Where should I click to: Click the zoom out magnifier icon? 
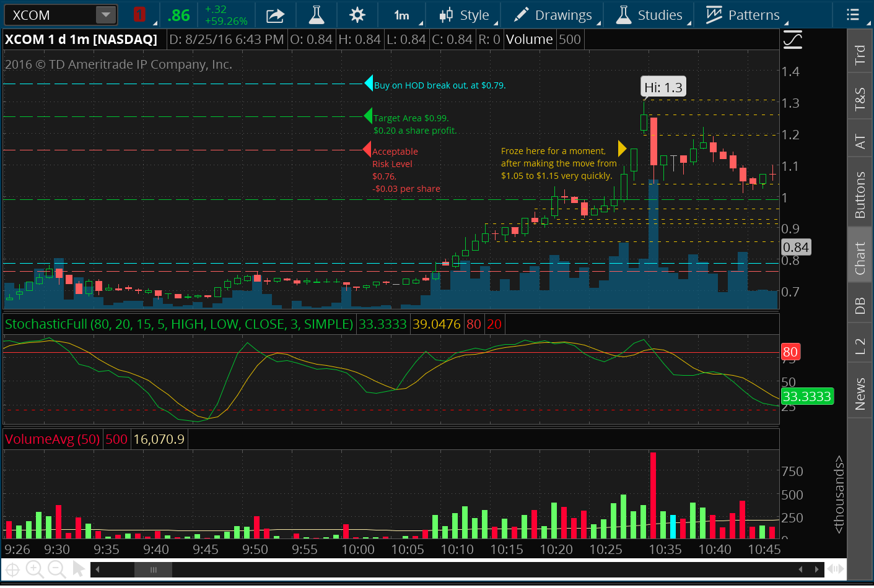pos(57,569)
